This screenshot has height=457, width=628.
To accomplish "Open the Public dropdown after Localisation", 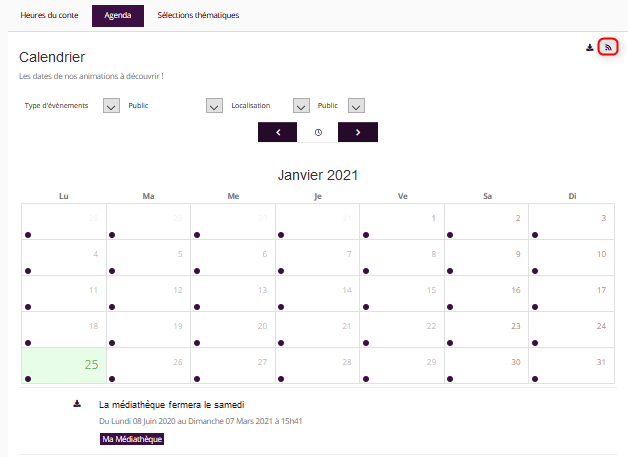I will tap(356, 106).
